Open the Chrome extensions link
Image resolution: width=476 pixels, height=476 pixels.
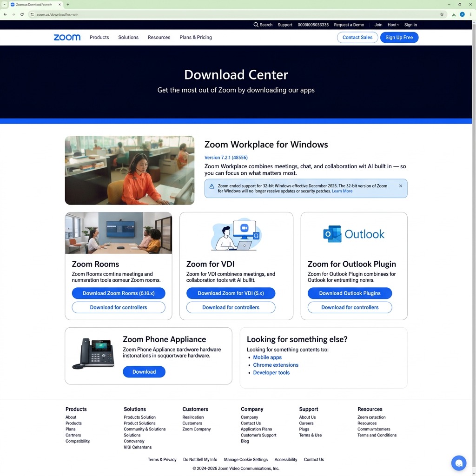[x=276, y=365]
